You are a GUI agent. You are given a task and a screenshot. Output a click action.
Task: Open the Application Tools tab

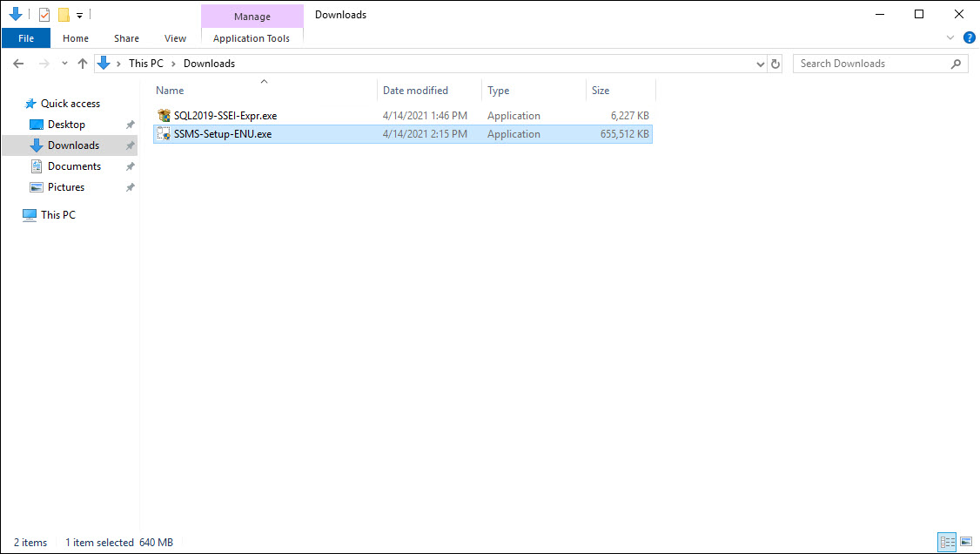pyautogui.click(x=252, y=38)
